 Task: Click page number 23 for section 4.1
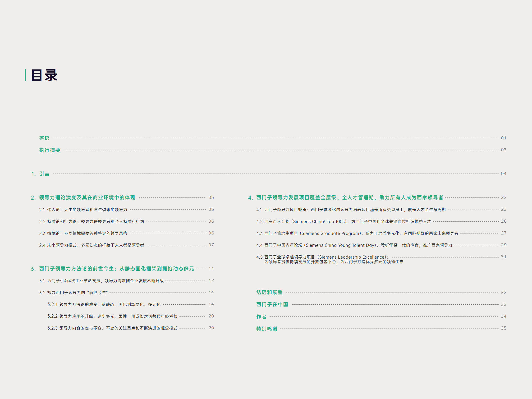(504, 209)
